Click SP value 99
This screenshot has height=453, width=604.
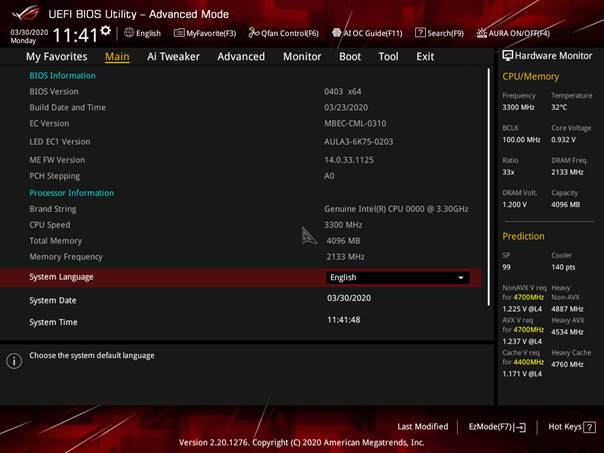[507, 267]
